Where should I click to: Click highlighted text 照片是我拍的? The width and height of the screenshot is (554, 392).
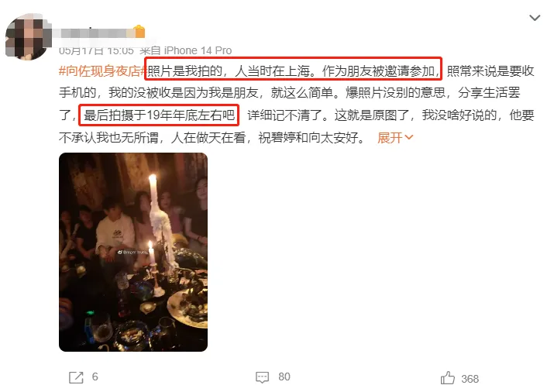[x=184, y=71]
